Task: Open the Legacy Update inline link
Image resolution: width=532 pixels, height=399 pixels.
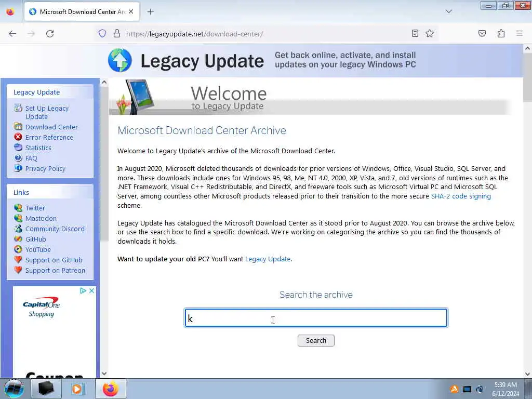Action: (268, 259)
